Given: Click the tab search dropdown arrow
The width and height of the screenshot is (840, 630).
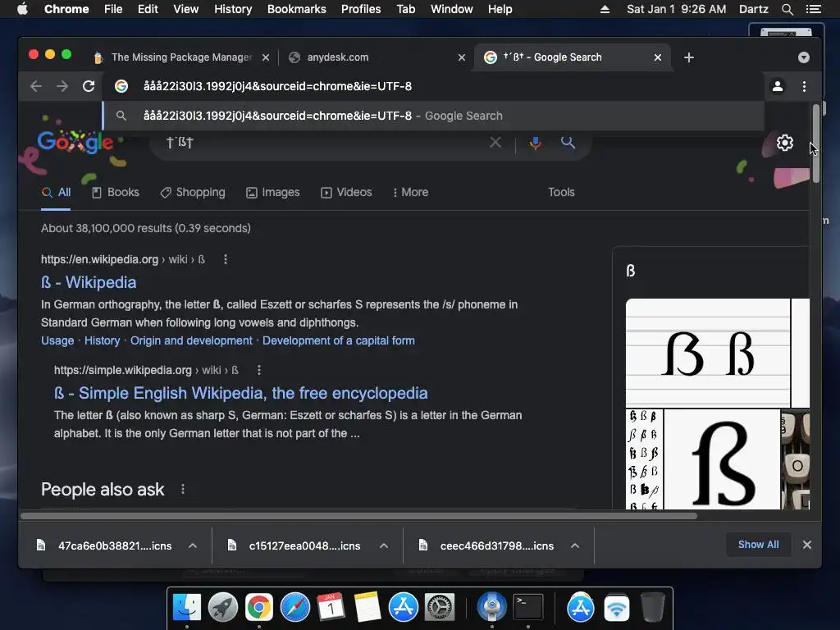Looking at the screenshot, I should 804,57.
